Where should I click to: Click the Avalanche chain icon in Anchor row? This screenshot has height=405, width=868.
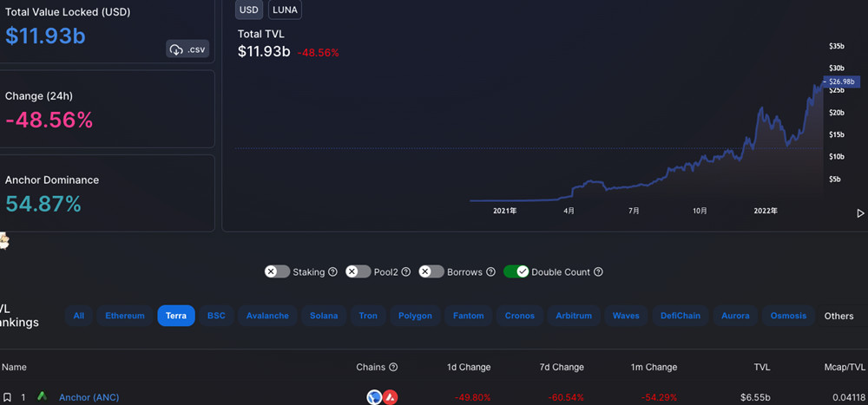click(391, 396)
